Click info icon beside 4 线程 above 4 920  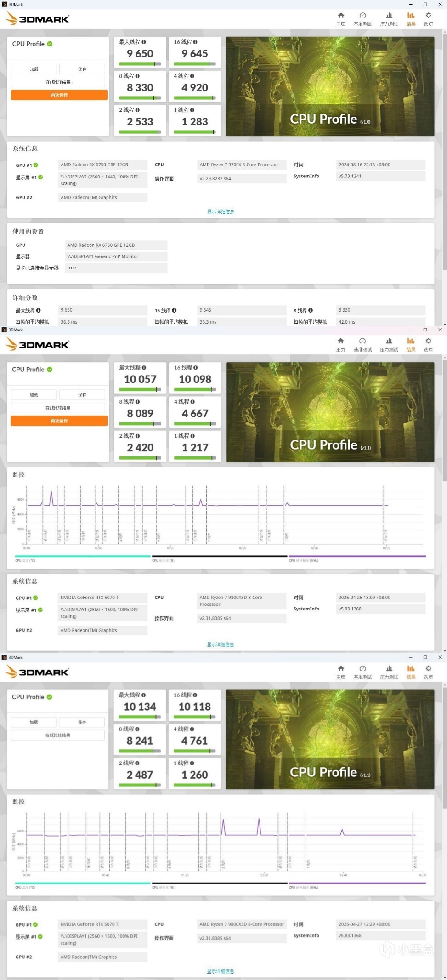tap(192, 76)
